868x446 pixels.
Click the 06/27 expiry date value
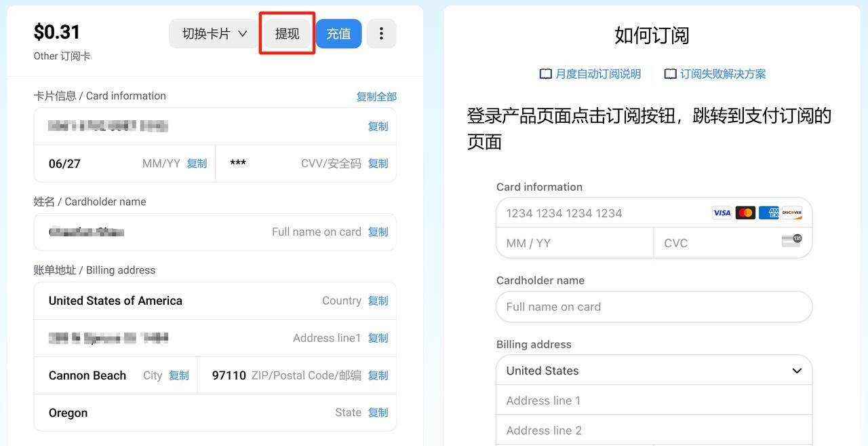tap(64, 164)
